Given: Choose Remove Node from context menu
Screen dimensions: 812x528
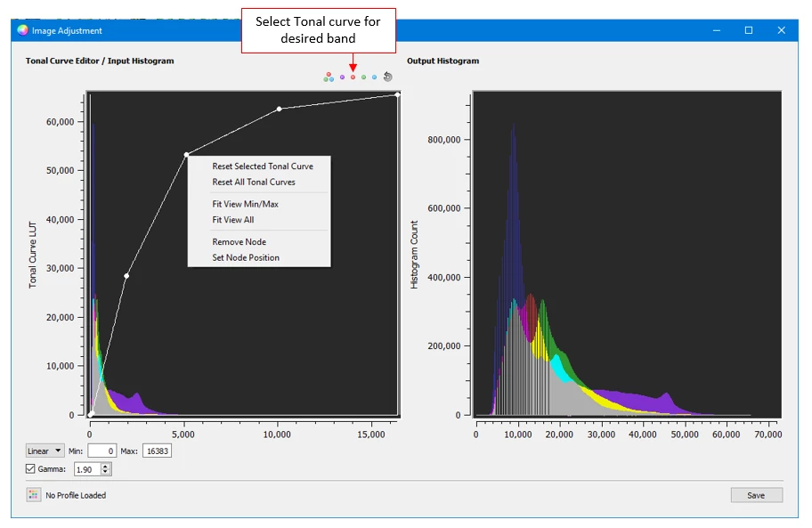Looking at the screenshot, I should pos(239,242).
